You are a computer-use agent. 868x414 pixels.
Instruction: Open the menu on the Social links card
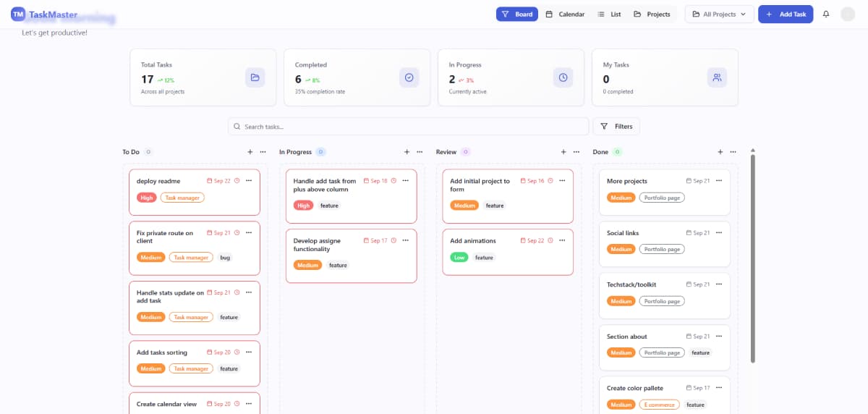[x=719, y=233]
